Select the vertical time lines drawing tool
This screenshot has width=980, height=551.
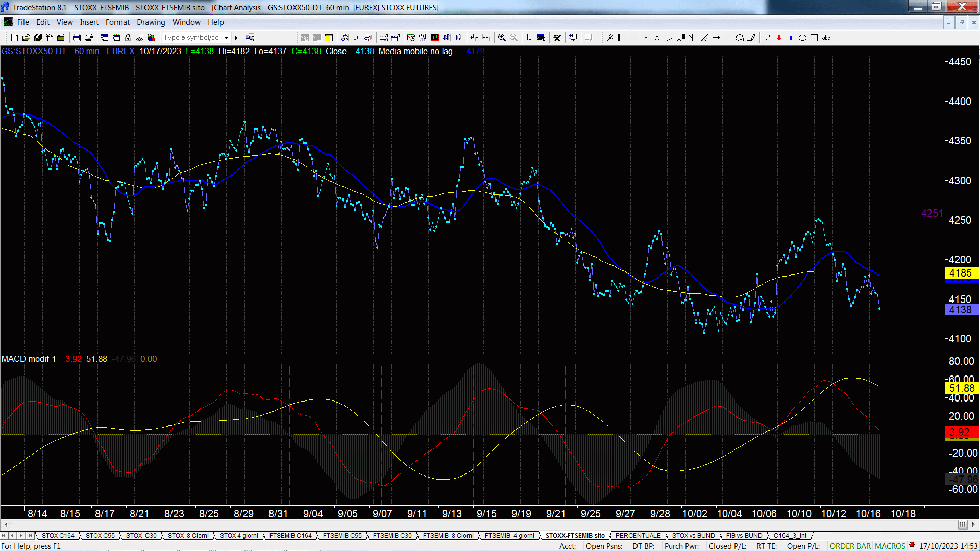coord(622,37)
